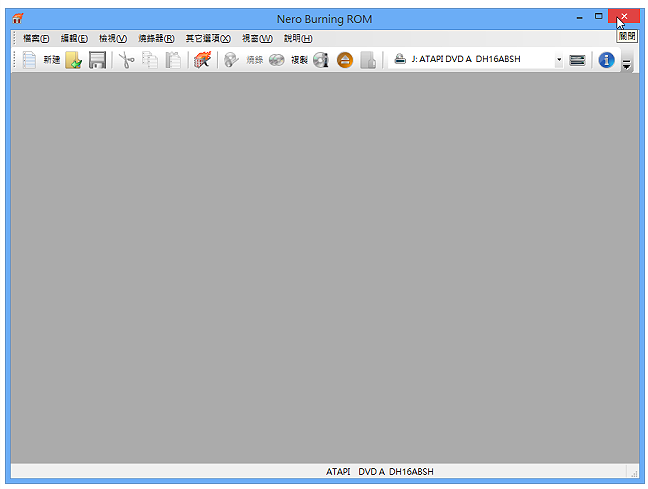Click the choose recorder icon
This screenshot has width=648, height=489.
577,60
